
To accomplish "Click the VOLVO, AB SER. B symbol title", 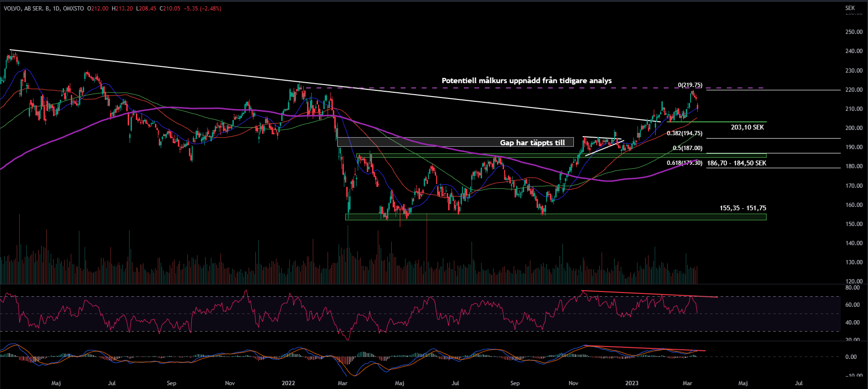I will (x=26, y=9).
